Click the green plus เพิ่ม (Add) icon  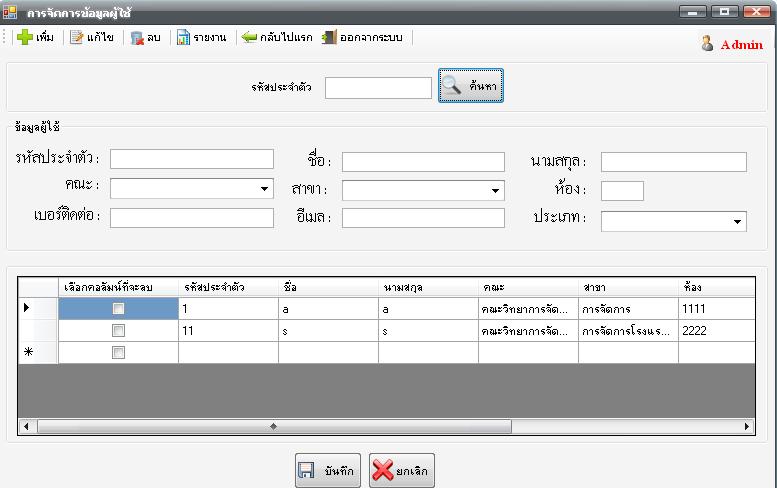25,37
